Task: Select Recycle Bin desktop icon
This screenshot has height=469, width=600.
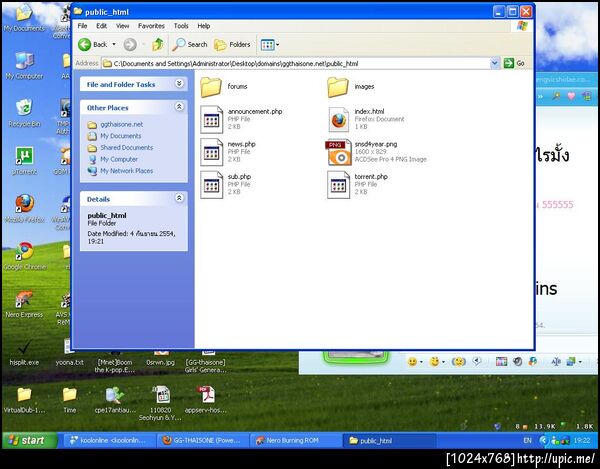Action: [24, 108]
